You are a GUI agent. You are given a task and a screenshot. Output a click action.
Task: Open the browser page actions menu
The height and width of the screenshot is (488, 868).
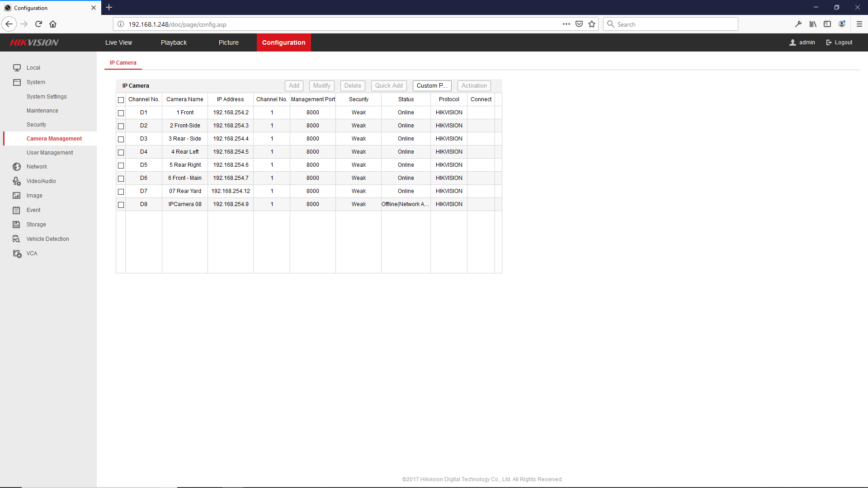[566, 24]
